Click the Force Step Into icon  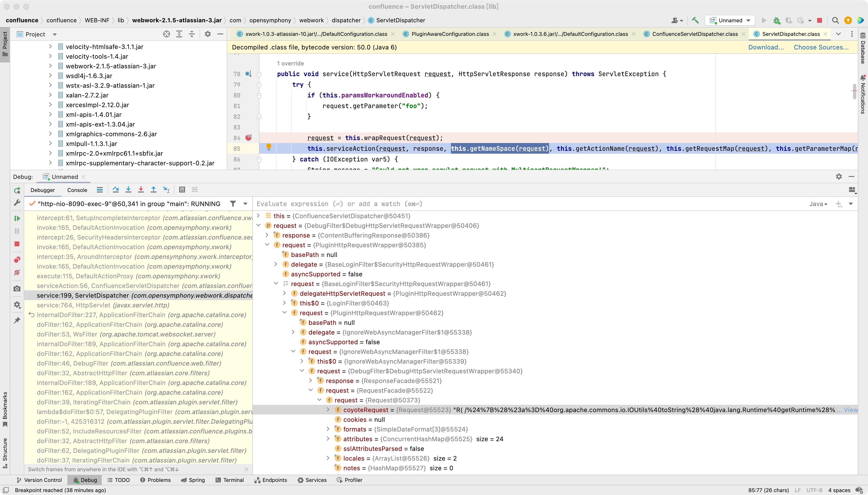(x=141, y=190)
